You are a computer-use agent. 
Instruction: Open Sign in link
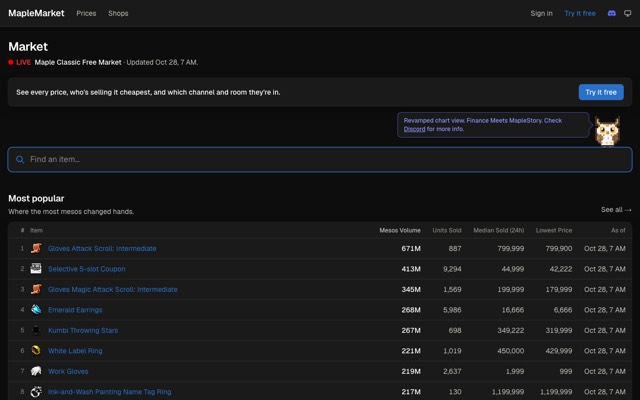541,13
